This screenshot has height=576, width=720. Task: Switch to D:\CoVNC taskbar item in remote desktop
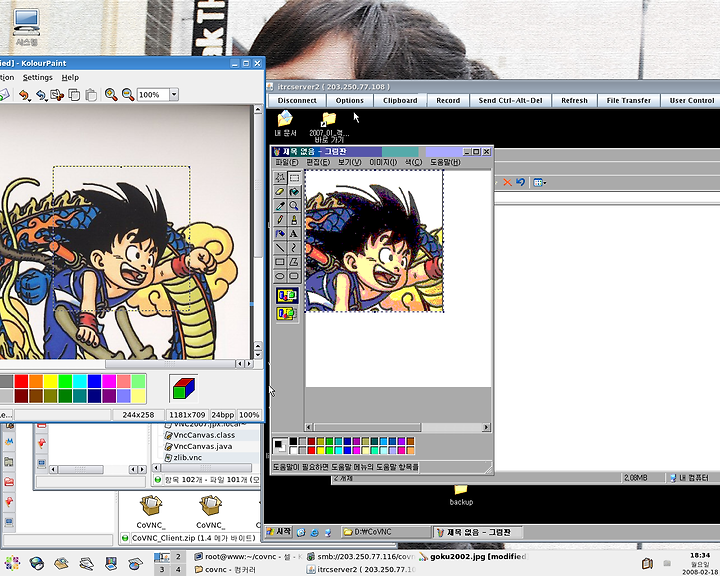coord(386,532)
